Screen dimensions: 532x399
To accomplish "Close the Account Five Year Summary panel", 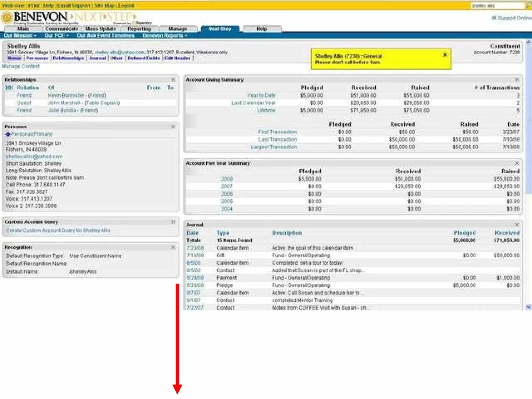I will pyautogui.click(x=517, y=163).
